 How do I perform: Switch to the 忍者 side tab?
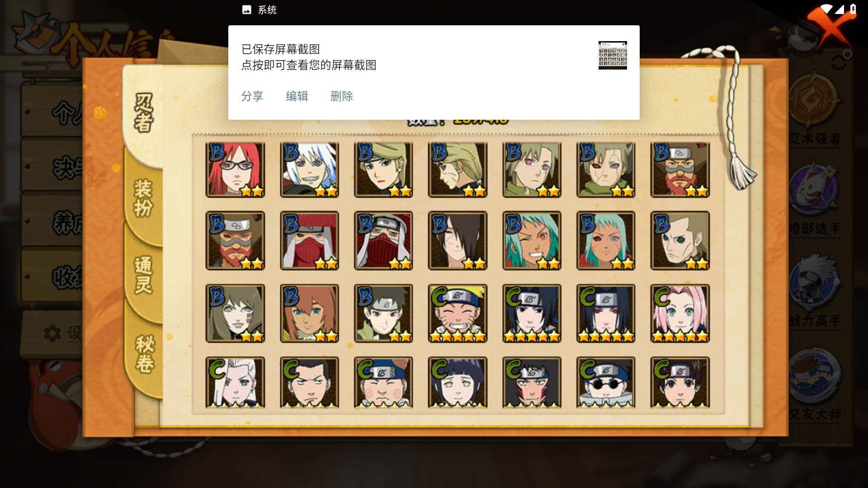144,113
